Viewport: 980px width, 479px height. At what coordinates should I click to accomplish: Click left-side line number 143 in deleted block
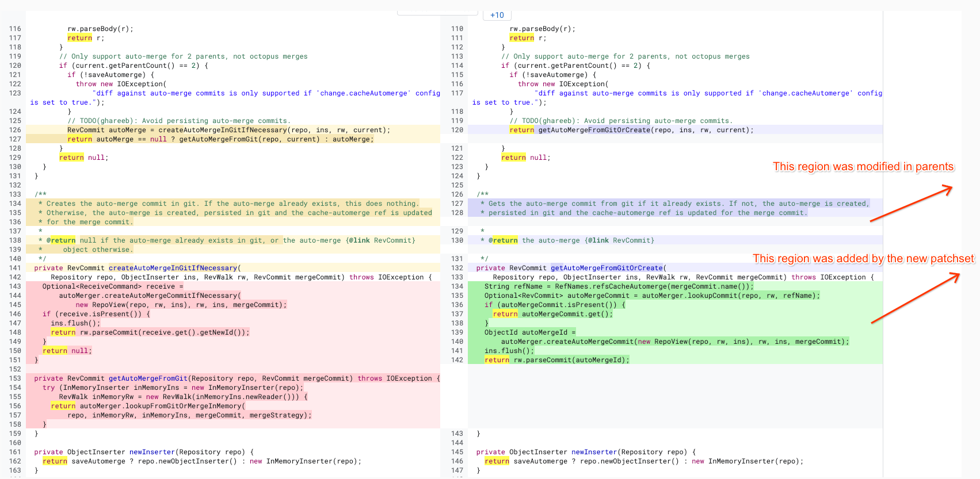pyautogui.click(x=15, y=286)
